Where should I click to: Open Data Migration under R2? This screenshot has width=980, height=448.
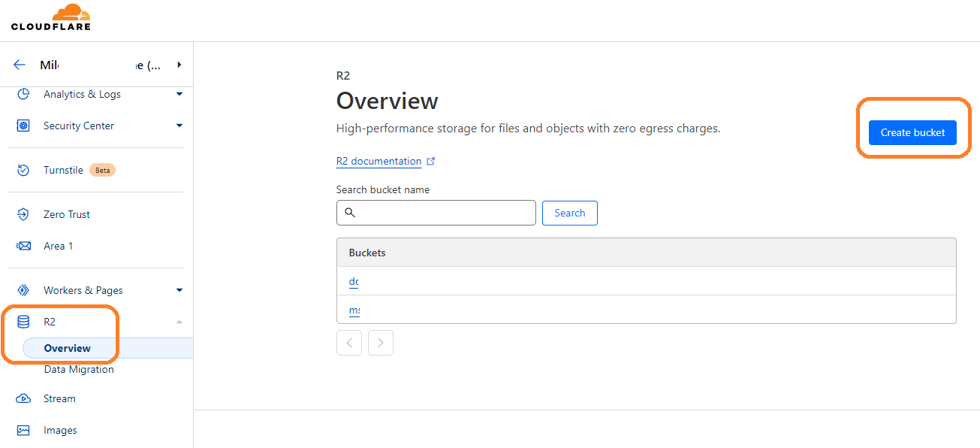[79, 369]
